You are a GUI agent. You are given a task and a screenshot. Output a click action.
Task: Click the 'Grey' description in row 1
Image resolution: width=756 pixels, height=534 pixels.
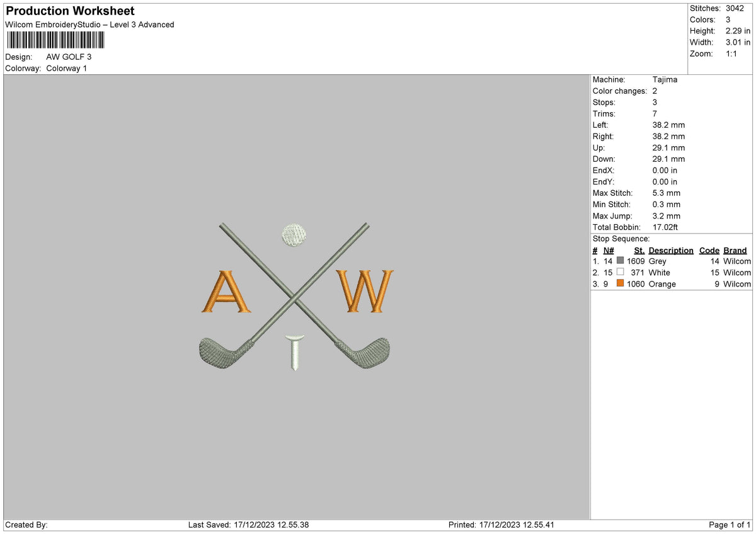[657, 261]
